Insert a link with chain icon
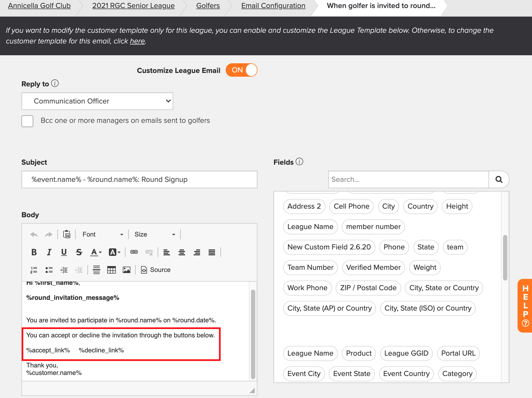The height and width of the screenshot is (398, 532). click(x=134, y=252)
